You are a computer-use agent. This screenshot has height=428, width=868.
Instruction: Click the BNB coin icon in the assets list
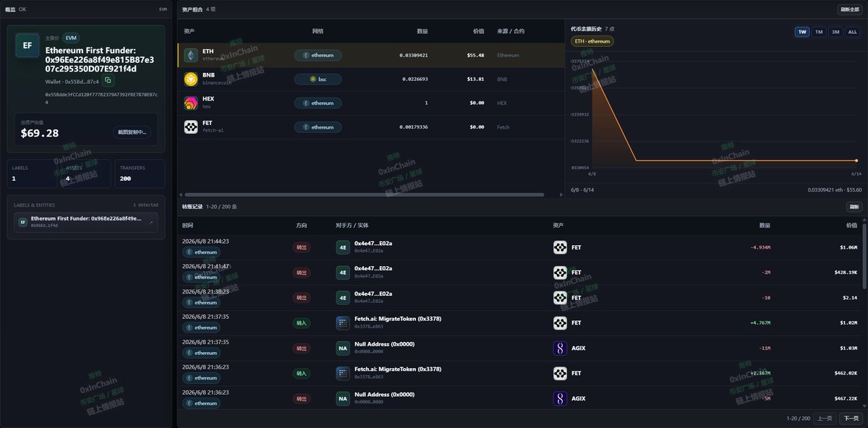tap(191, 79)
